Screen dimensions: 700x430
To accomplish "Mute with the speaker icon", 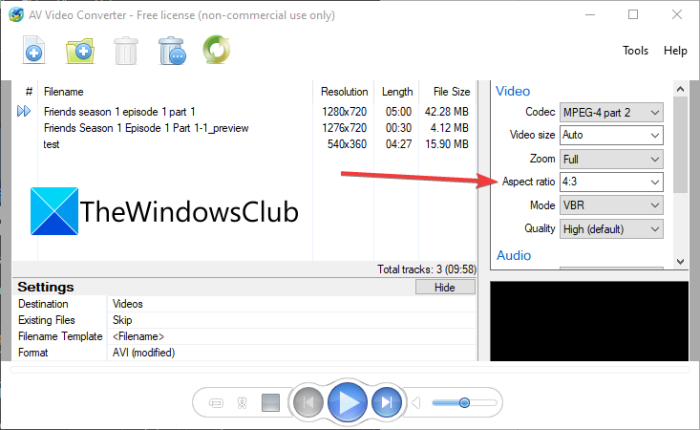I will click(x=416, y=403).
